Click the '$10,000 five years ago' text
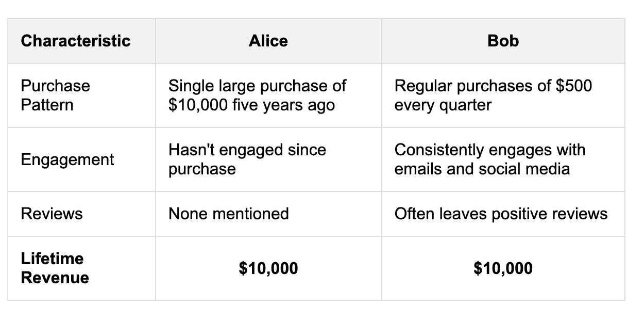The height and width of the screenshot is (323, 644). point(252,105)
